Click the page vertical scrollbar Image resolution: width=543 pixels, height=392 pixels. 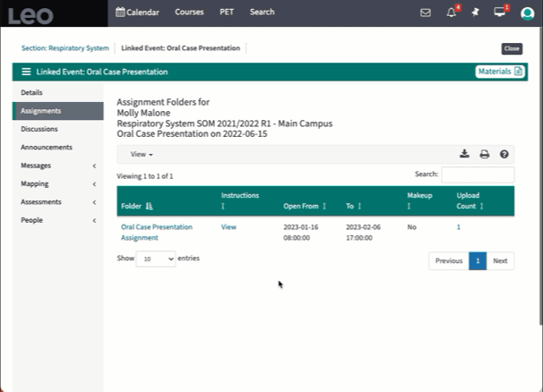click(x=541, y=176)
